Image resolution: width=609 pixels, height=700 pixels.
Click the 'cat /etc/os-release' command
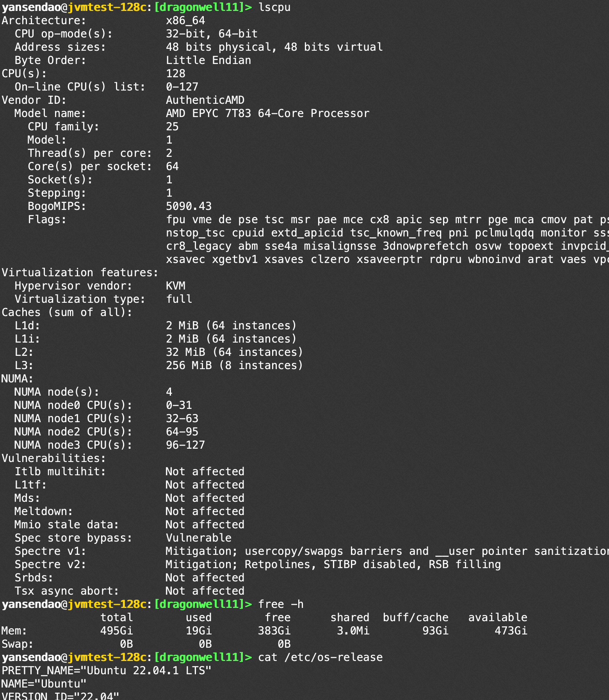coord(321,657)
